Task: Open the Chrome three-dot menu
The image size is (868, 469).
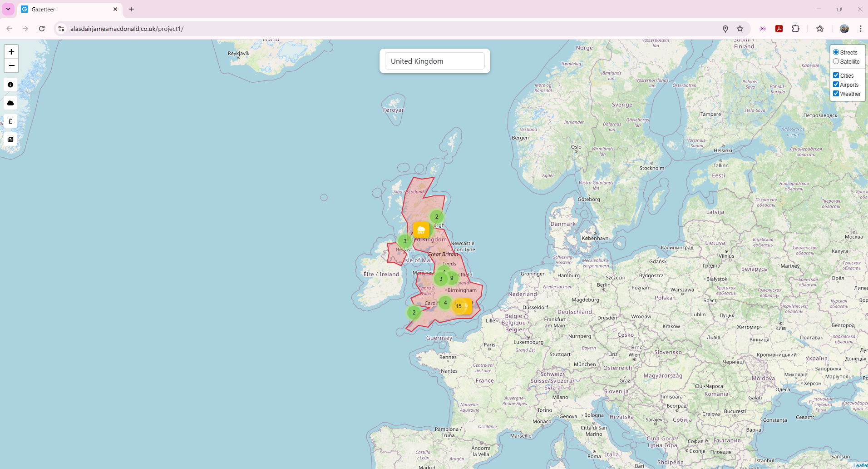Action: (860, 29)
